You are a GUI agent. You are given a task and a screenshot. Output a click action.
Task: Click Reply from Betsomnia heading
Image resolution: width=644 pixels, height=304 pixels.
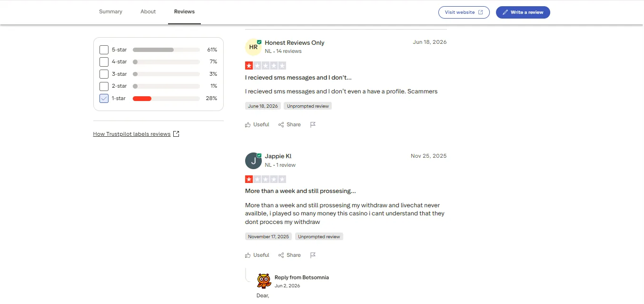coord(302,277)
